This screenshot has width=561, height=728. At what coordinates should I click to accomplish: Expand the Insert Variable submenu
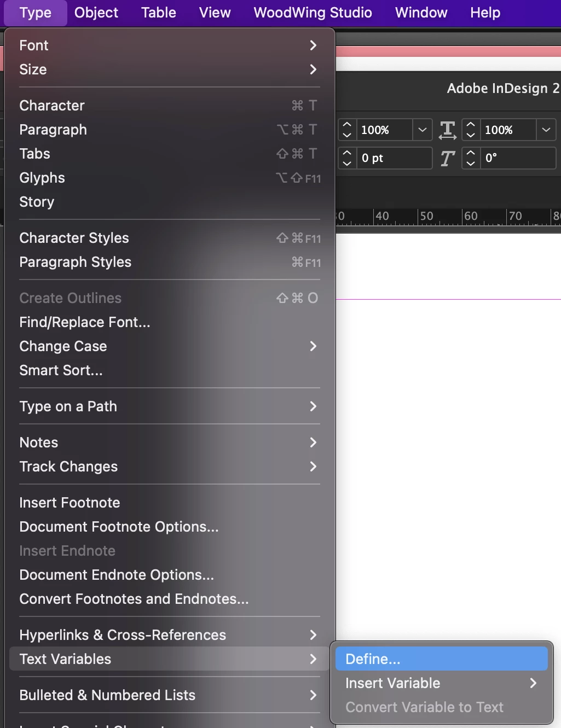click(x=442, y=683)
